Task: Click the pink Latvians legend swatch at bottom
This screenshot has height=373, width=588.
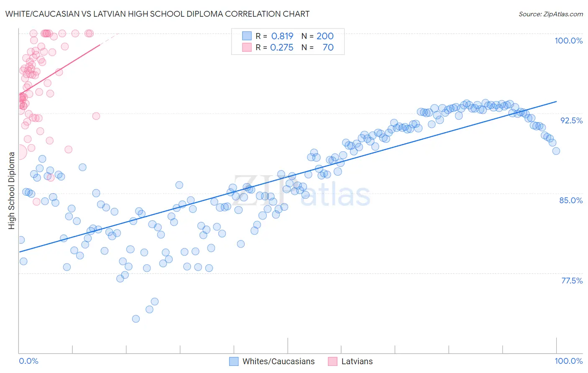Action: click(x=332, y=361)
